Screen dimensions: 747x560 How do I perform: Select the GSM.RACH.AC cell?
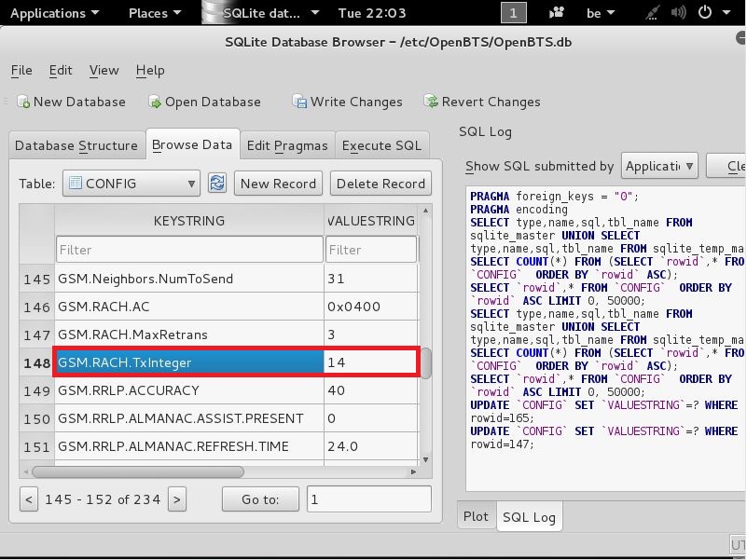(189, 307)
